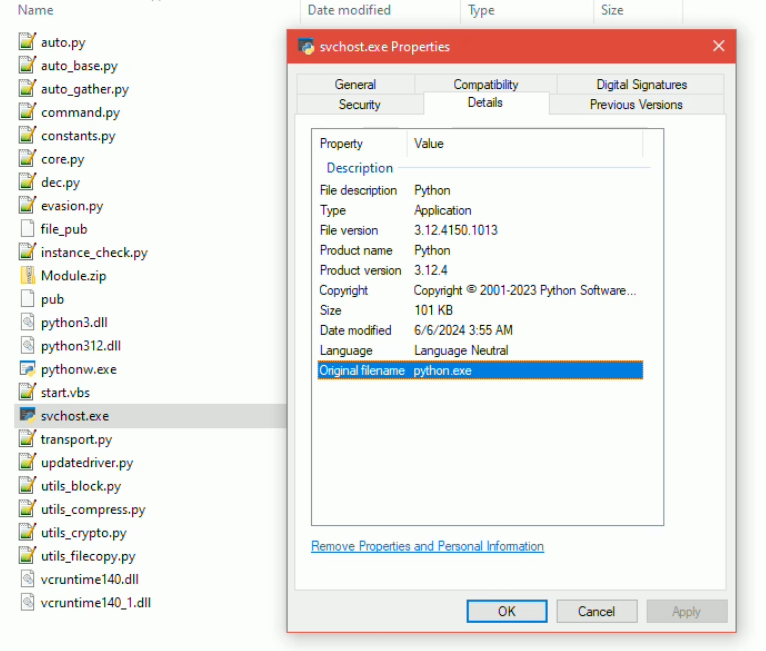Click the instance_check.py file icon

pos(27,252)
